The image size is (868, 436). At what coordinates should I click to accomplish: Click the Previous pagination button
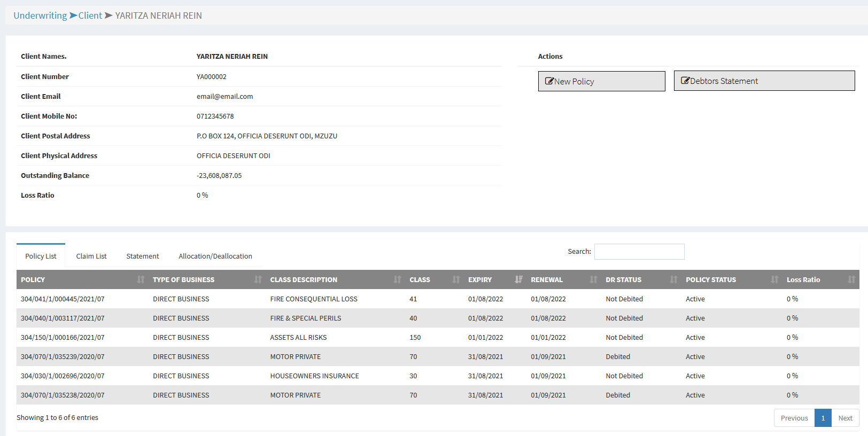tap(794, 418)
